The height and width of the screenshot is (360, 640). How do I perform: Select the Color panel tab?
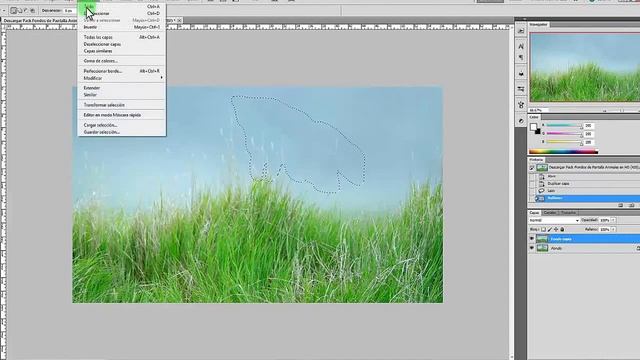(x=534, y=117)
